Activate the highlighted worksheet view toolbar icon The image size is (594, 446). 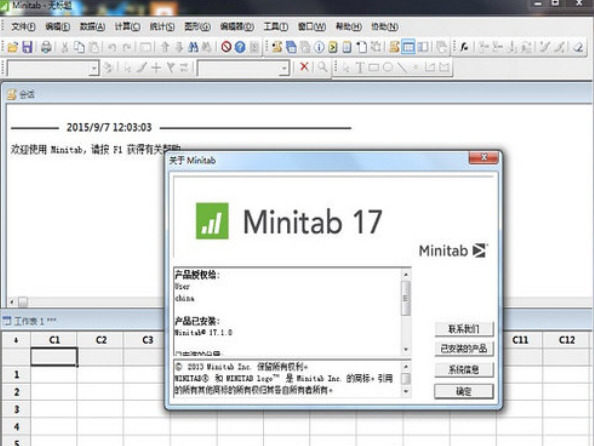pos(408,47)
